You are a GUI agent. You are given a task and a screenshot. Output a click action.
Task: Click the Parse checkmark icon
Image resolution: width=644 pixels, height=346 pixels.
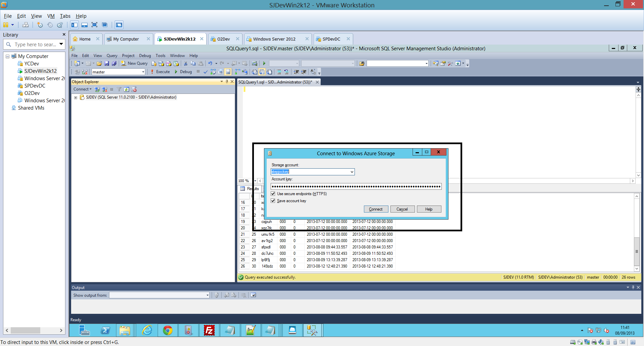[205, 72]
